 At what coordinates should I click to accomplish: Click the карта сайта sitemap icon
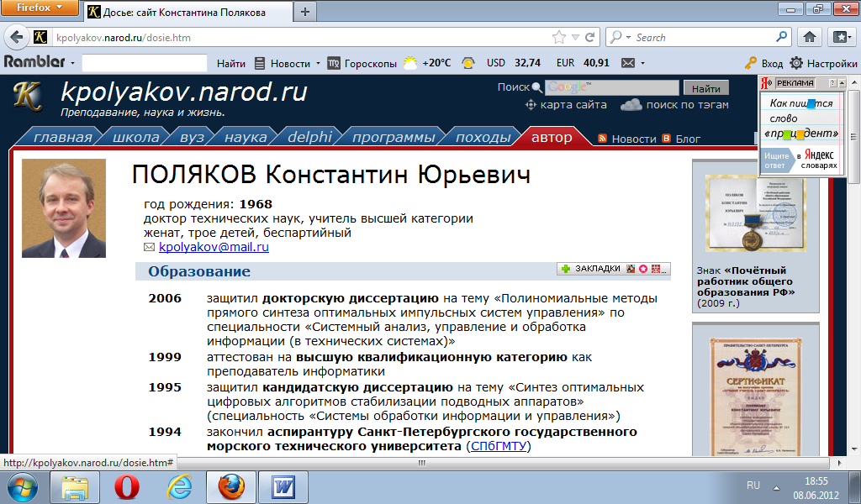tap(530, 104)
